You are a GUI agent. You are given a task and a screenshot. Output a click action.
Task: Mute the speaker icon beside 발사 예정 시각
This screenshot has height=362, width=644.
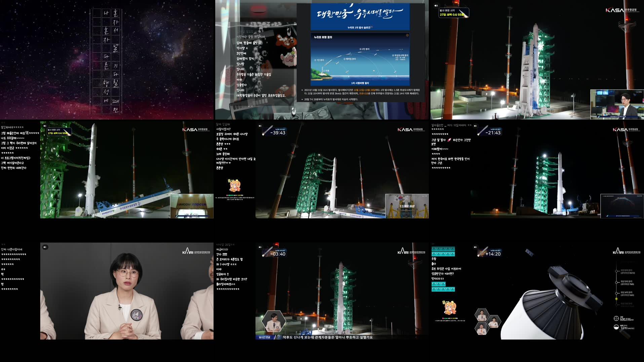436,5
